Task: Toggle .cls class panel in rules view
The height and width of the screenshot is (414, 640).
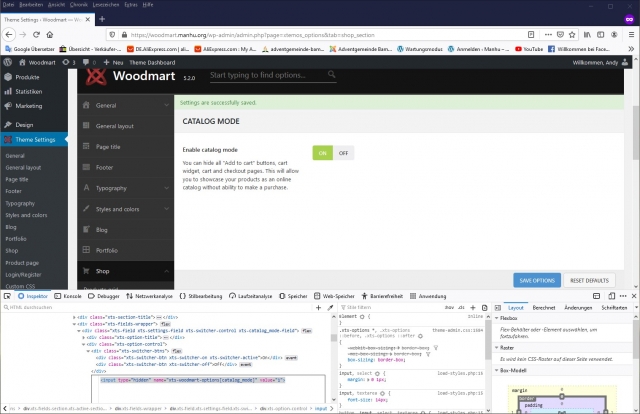Action: 461,307
